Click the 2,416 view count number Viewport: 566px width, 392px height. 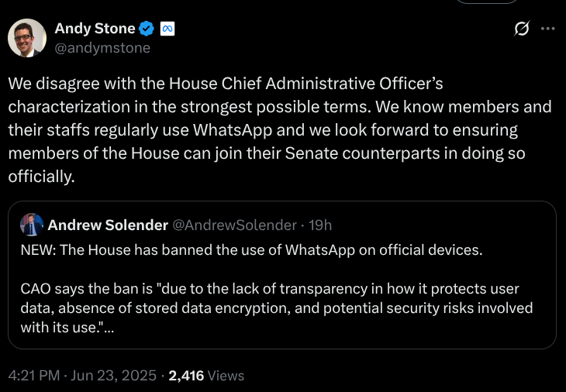[x=186, y=376]
